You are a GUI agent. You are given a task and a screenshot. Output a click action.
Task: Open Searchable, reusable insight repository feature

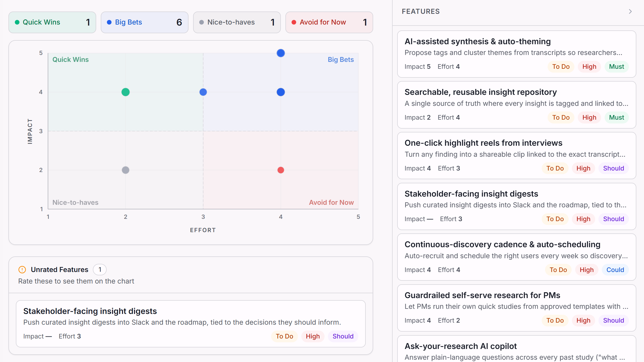pos(517,105)
